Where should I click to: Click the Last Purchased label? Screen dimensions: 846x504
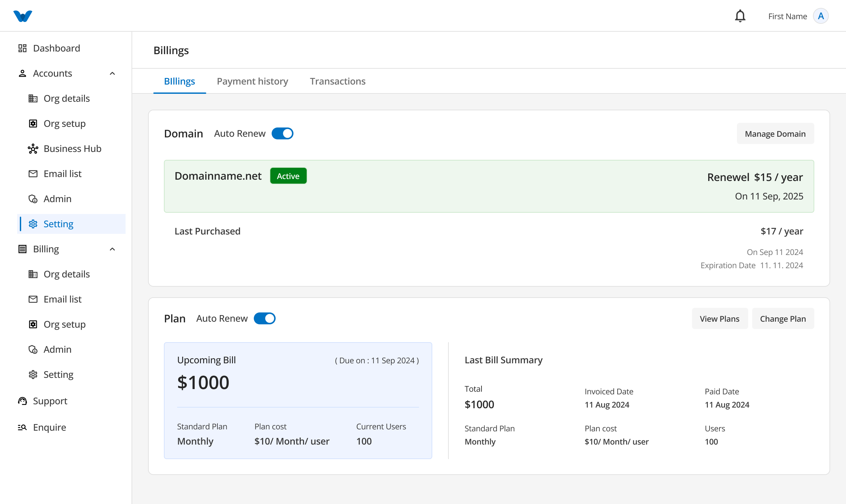click(x=207, y=231)
